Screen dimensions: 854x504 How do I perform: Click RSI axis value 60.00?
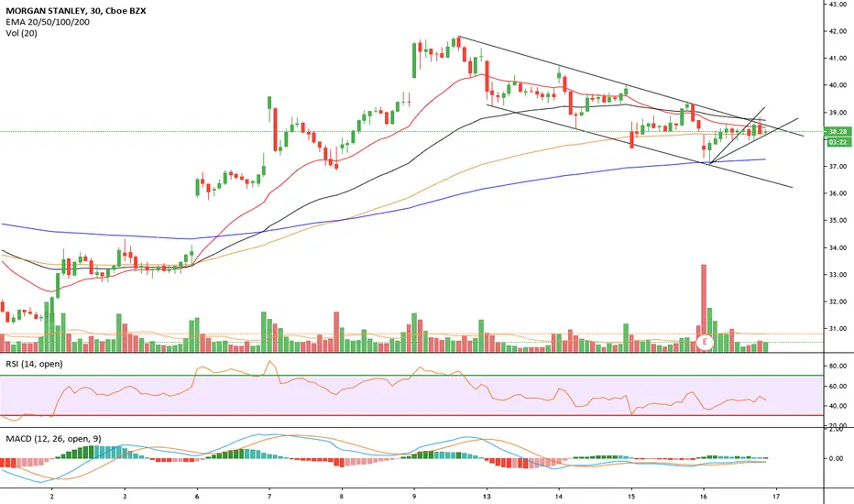coord(838,387)
